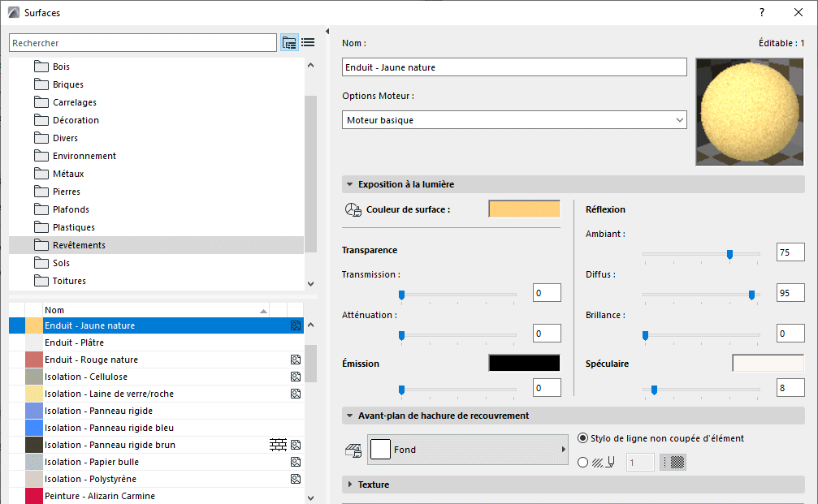The width and height of the screenshot is (818, 504).
Task: Select the cut-line pen radio option
Action: tap(582, 461)
